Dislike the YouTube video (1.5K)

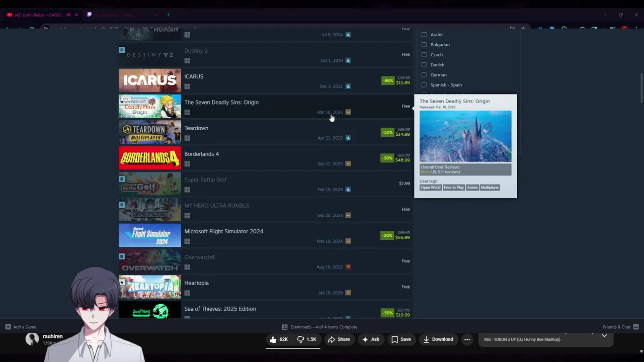pos(306,339)
